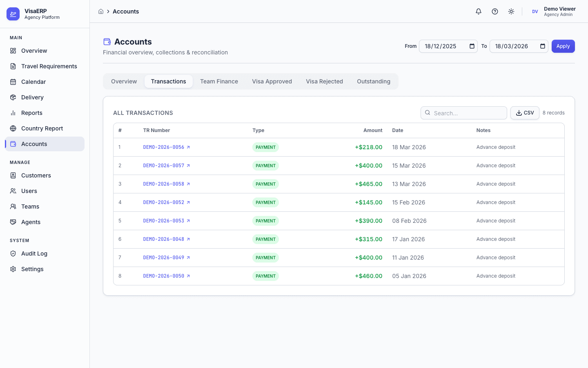The width and height of the screenshot is (588, 368).
Task: Open Settings from the sidebar
Action: [32, 269]
